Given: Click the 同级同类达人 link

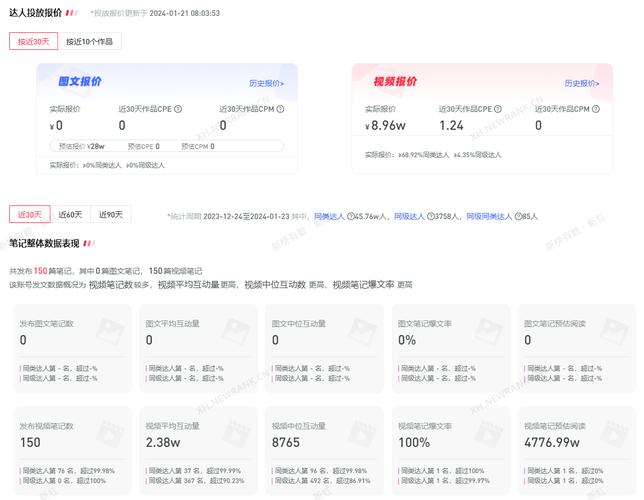Looking at the screenshot, I should [x=489, y=216].
